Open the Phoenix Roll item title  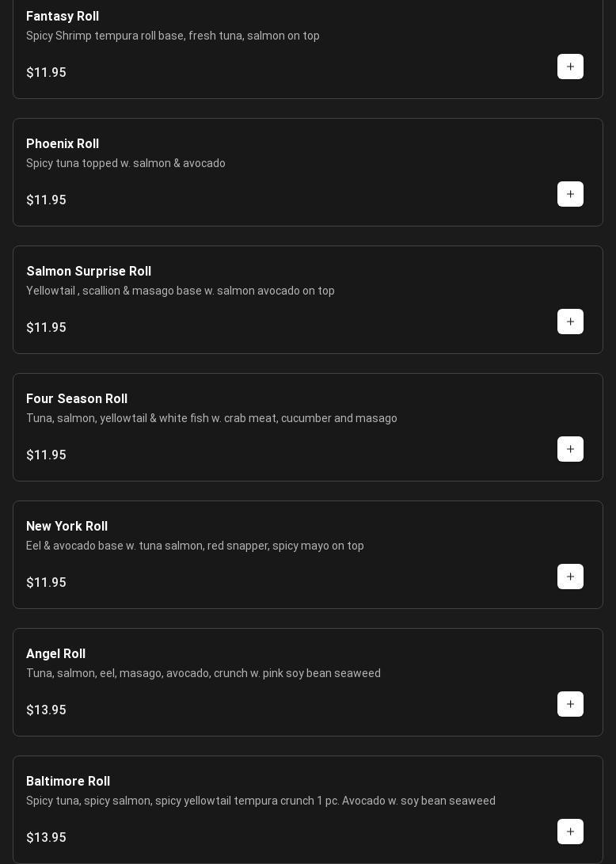point(63,143)
